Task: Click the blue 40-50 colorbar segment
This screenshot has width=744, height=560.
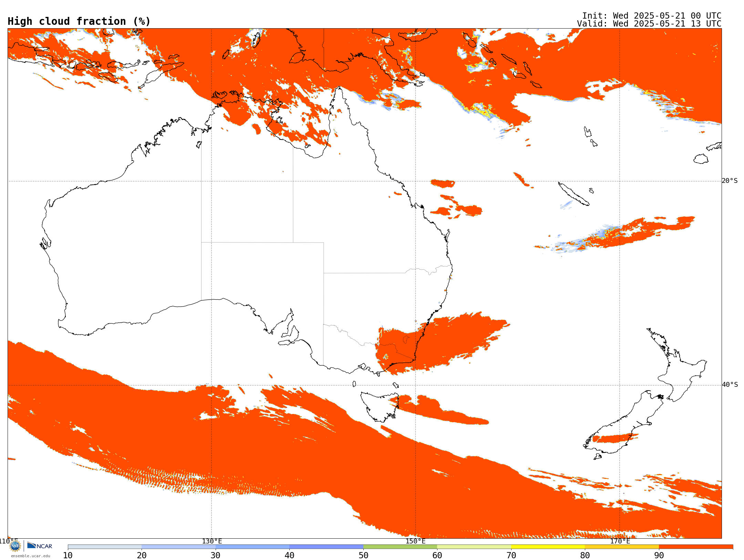Action: click(326, 547)
